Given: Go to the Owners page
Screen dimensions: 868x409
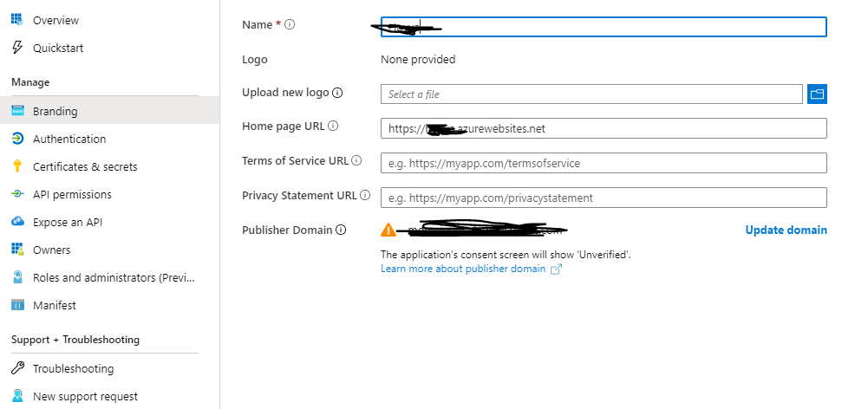Looking at the screenshot, I should (x=51, y=250).
